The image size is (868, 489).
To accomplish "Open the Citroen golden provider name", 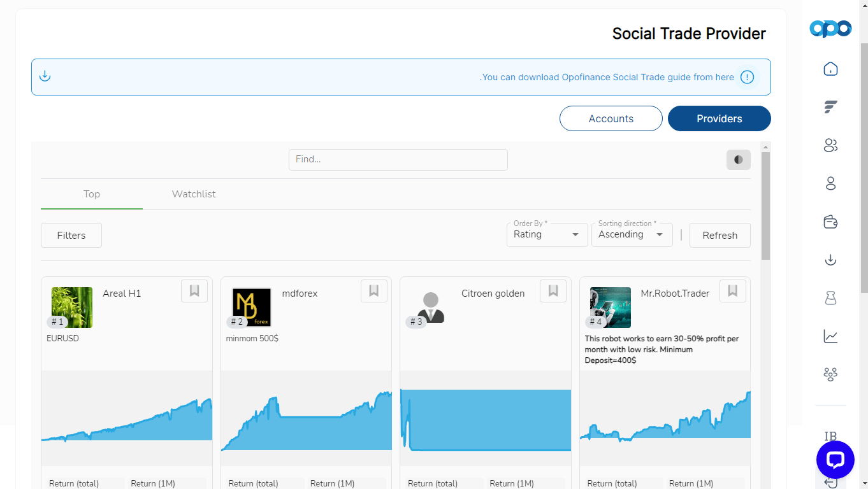I will click(x=493, y=294).
